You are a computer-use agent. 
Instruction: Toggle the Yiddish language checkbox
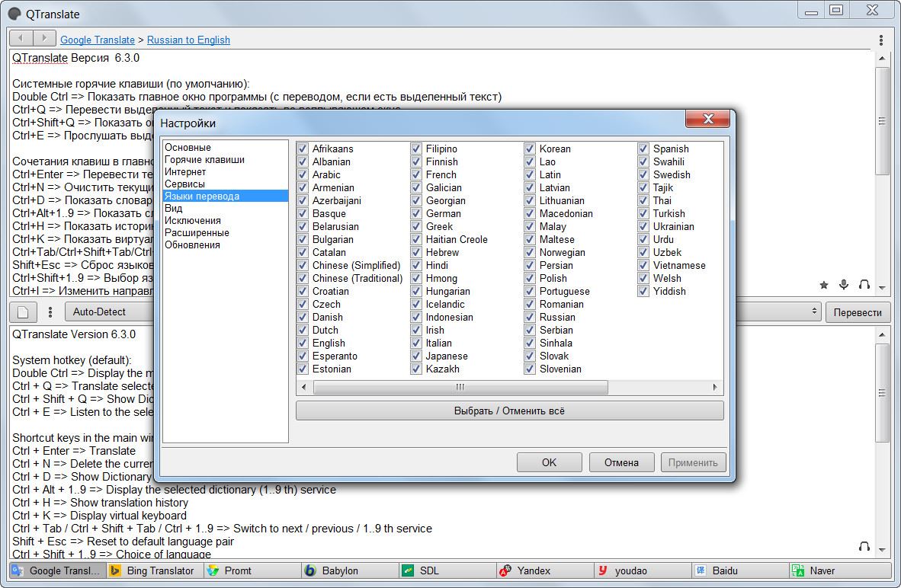point(643,291)
